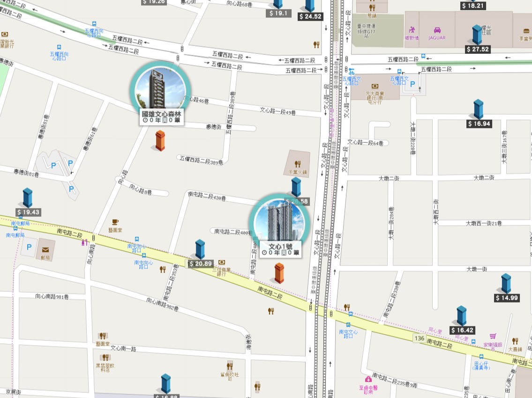Select the blue marker above 文心1號 photo
Viewport: 532px width, 398px height.
click(x=296, y=187)
